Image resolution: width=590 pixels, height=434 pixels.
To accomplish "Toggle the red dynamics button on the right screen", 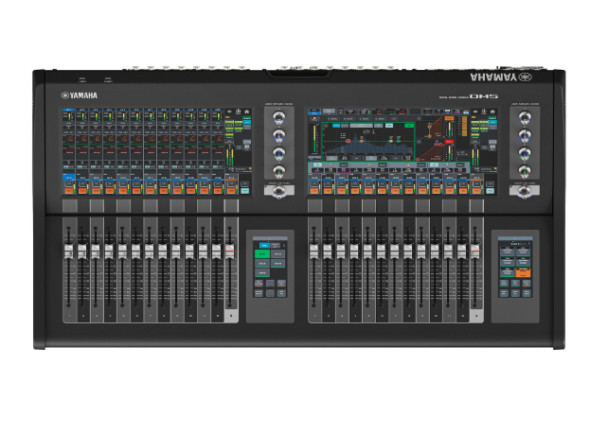I will coord(449,142).
